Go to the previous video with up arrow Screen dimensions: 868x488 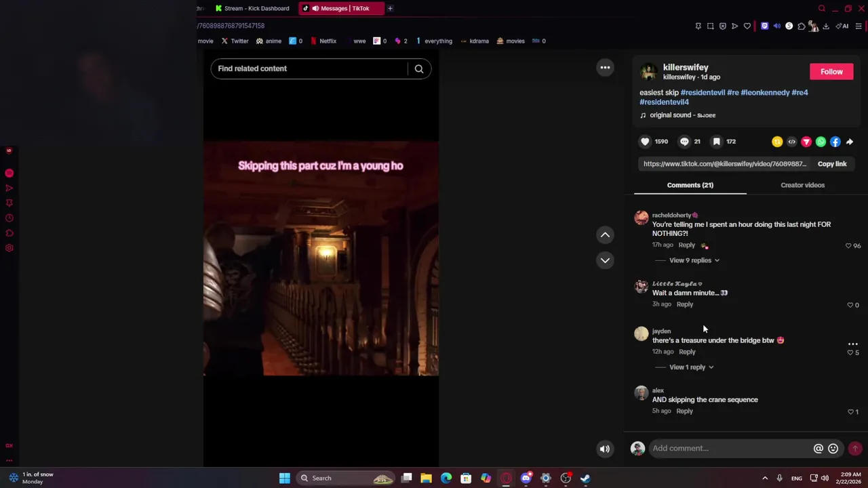pos(605,235)
